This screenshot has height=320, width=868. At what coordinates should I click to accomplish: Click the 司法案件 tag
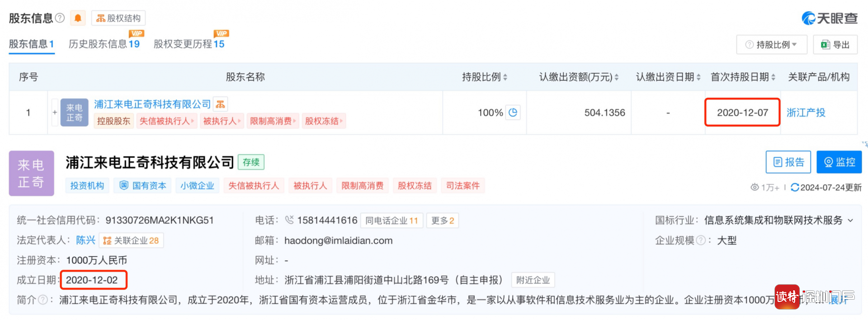(x=463, y=186)
